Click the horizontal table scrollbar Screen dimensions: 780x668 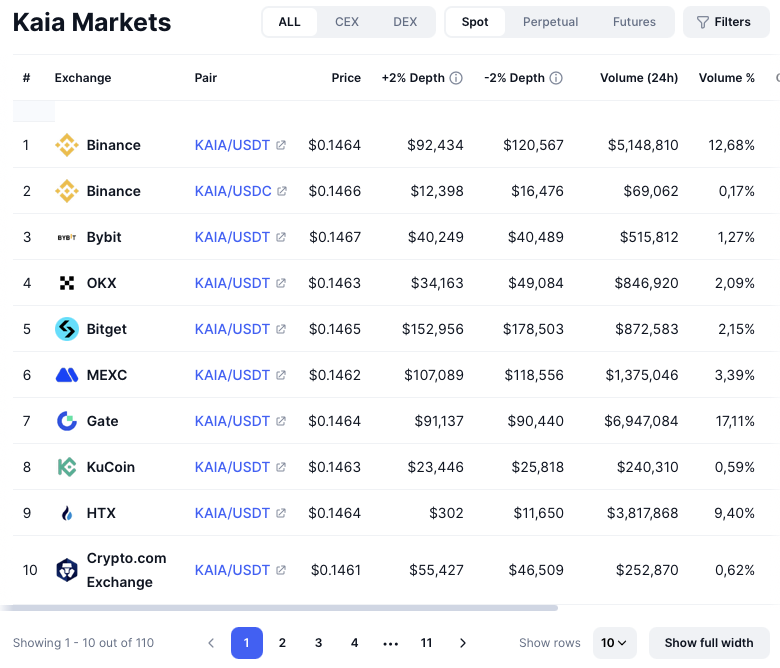click(x=279, y=608)
